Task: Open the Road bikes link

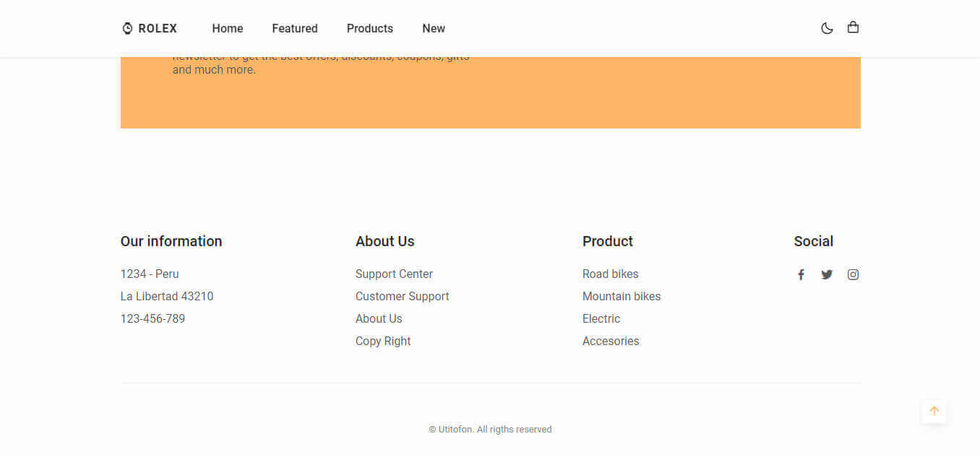Action: coord(611,274)
